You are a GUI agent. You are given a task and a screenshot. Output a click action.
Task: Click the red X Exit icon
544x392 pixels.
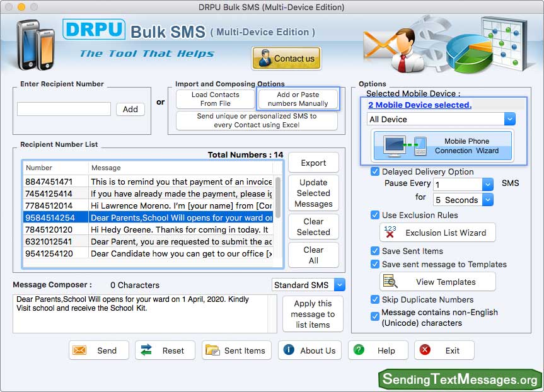point(425,349)
